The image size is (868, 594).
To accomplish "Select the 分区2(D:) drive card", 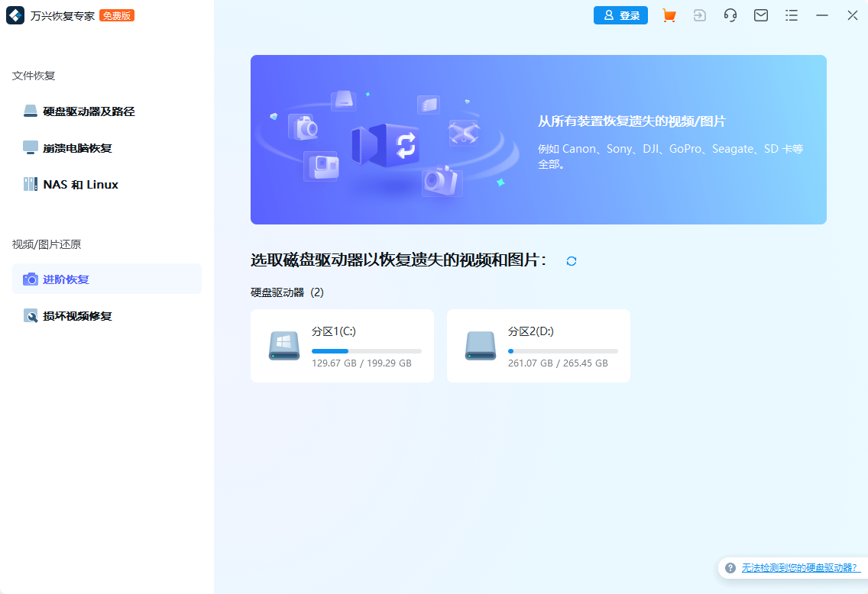I will click(x=539, y=346).
